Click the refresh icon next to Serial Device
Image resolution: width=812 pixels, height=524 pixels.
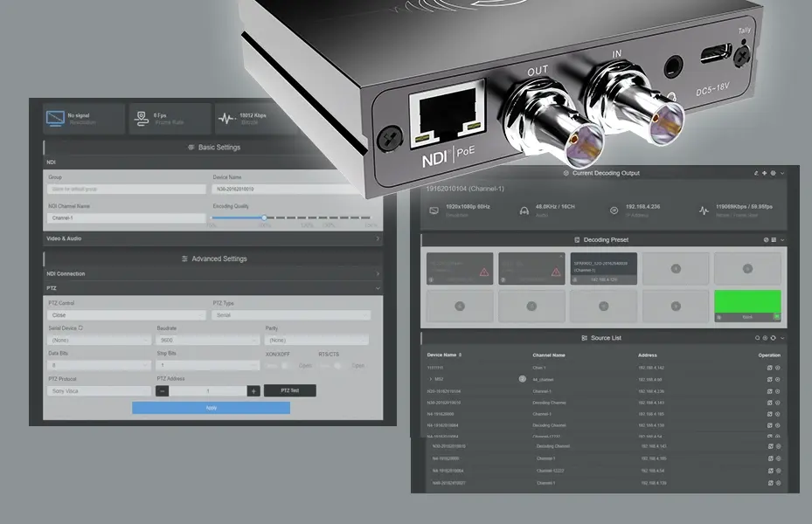click(x=80, y=328)
